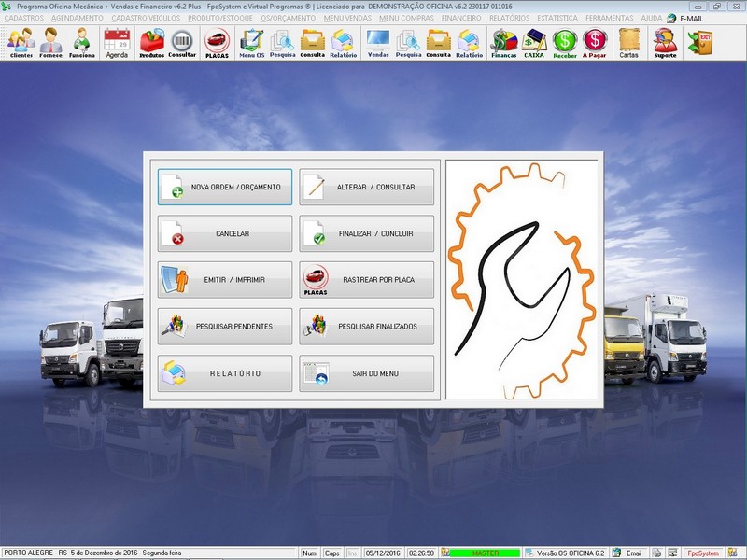
Task: Click EMITIR / IMPRIMIR button
Action: (225, 280)
